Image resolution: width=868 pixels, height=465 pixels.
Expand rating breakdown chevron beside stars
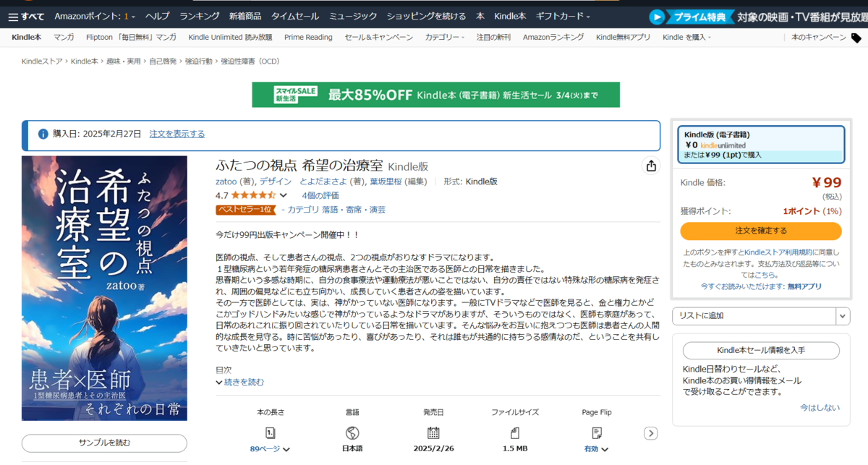coord(284,195)
